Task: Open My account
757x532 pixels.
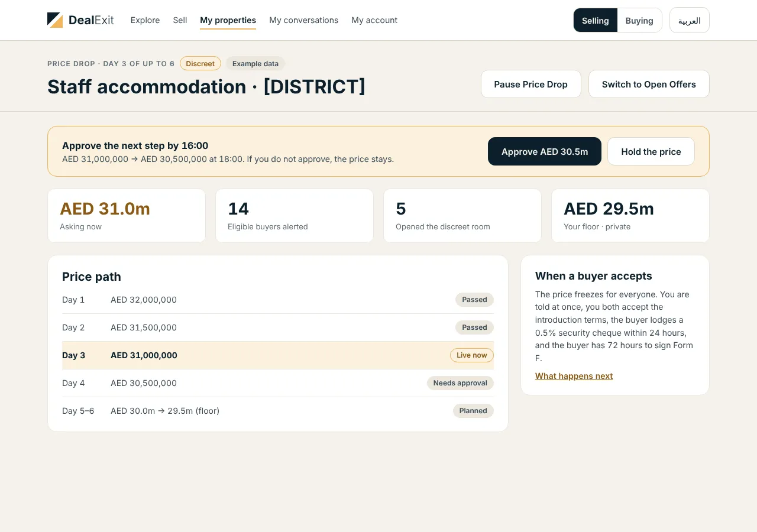Action: pyautogui.click(x=374, y=20)
